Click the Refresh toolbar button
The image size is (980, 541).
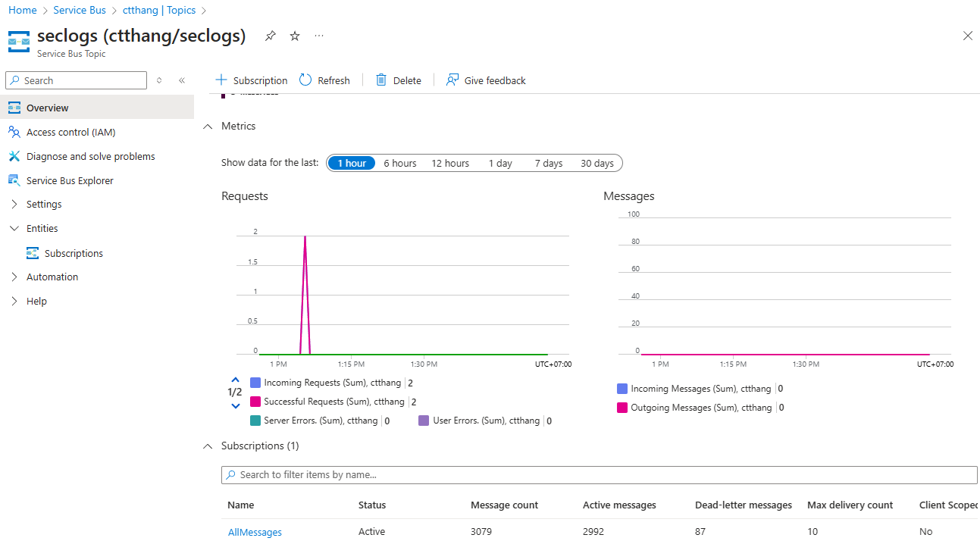(325, 80)
